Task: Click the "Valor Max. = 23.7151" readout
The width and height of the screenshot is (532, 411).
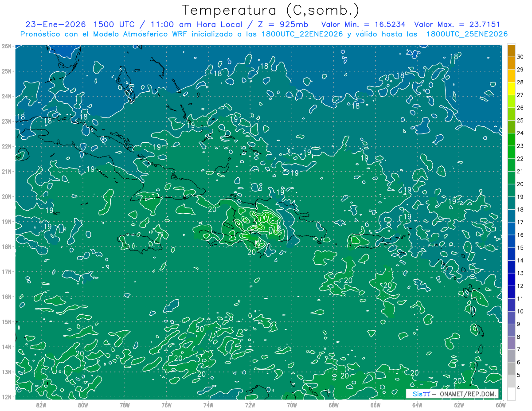Action: (457, 24)
